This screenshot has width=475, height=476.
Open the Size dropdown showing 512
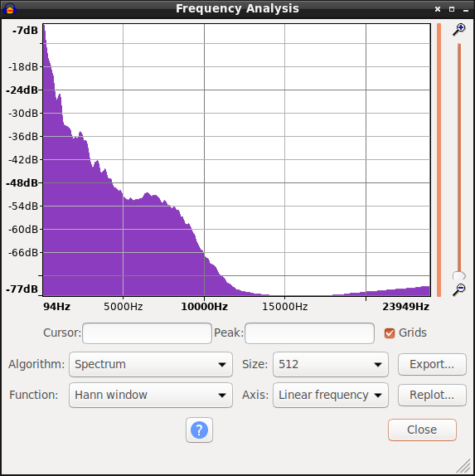[331, 364]
